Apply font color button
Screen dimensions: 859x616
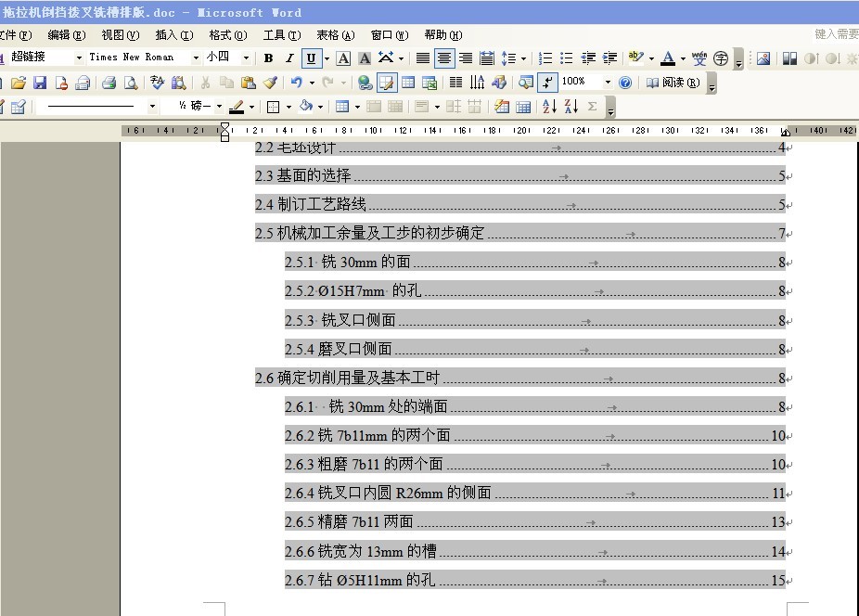[668, 58]
